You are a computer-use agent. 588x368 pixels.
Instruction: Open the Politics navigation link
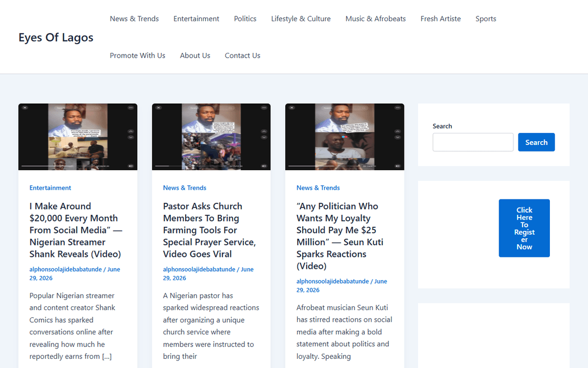245,19
